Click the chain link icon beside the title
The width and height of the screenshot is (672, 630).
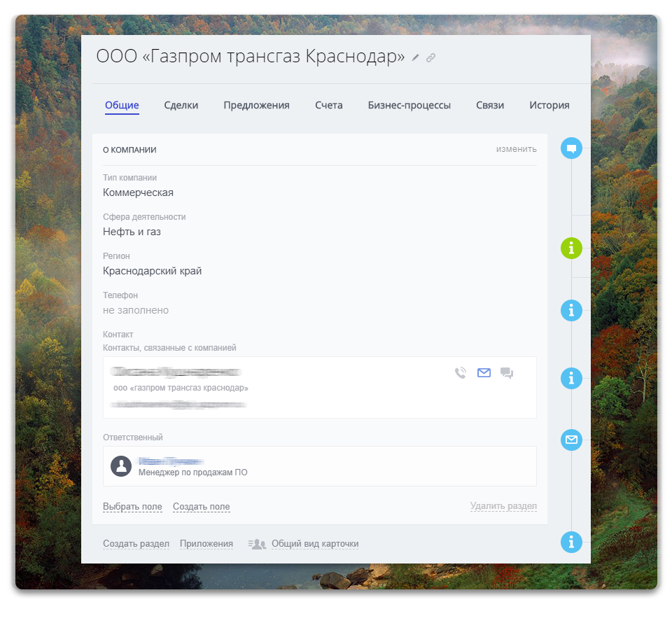[430, 57]
